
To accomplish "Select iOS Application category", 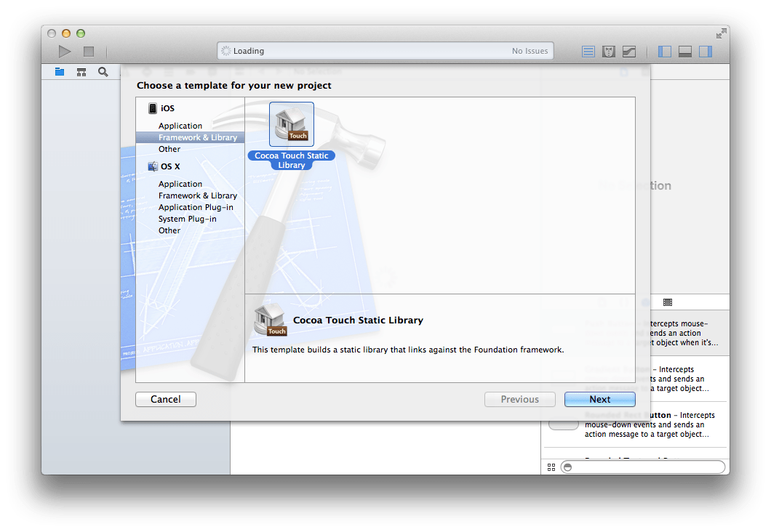I will pos(180,126).
